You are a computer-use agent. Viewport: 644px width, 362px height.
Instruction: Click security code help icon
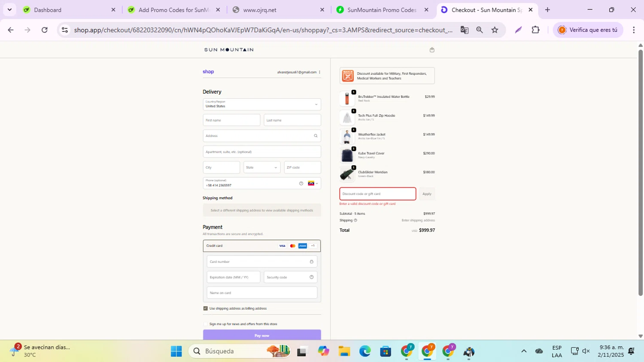point(312,277)
